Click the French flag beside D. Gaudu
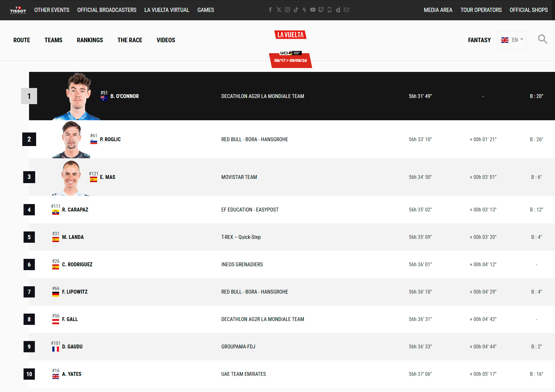Viewport: 555px width, 392px height. click(55, 349)
